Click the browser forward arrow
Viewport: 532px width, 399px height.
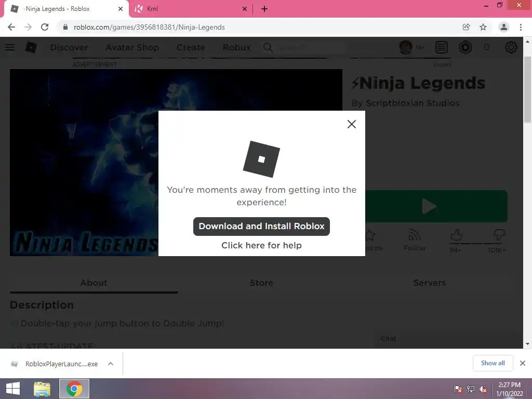[28, 27]
